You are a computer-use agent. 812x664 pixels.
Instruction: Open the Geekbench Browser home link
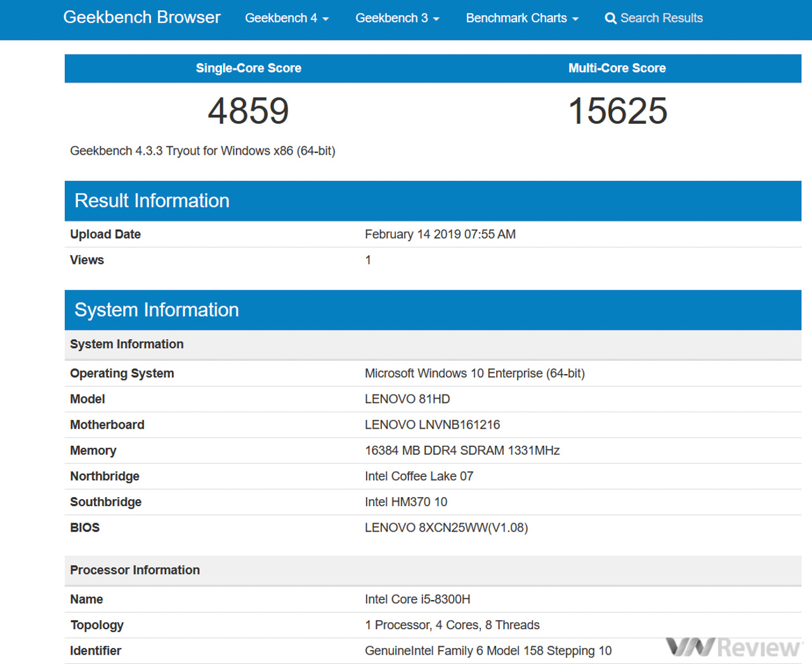click(141, 18)
